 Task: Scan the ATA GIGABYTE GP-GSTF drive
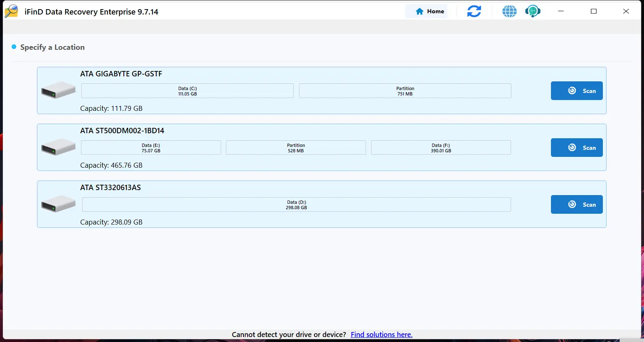pyautogui.click(x=577, y=91)
